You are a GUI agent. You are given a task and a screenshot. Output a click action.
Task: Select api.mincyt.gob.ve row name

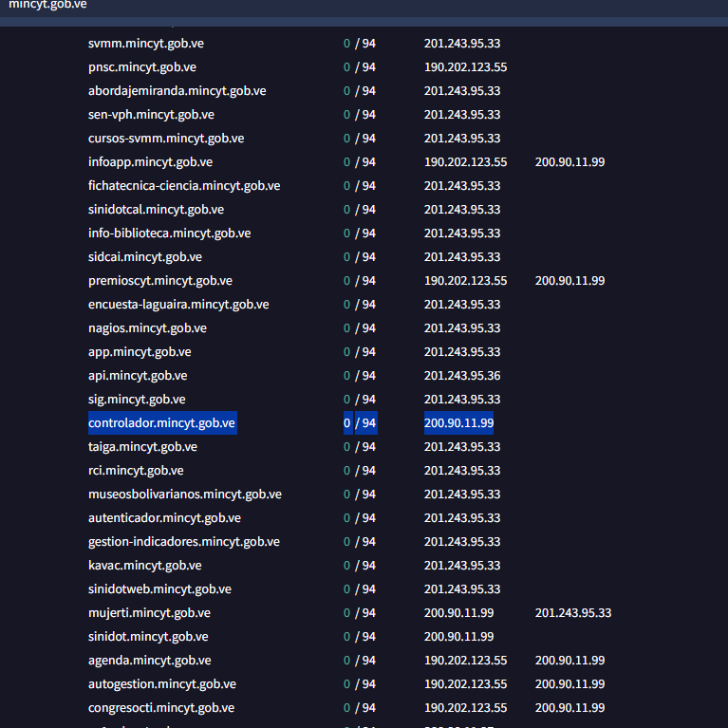(x=138, y=375)
